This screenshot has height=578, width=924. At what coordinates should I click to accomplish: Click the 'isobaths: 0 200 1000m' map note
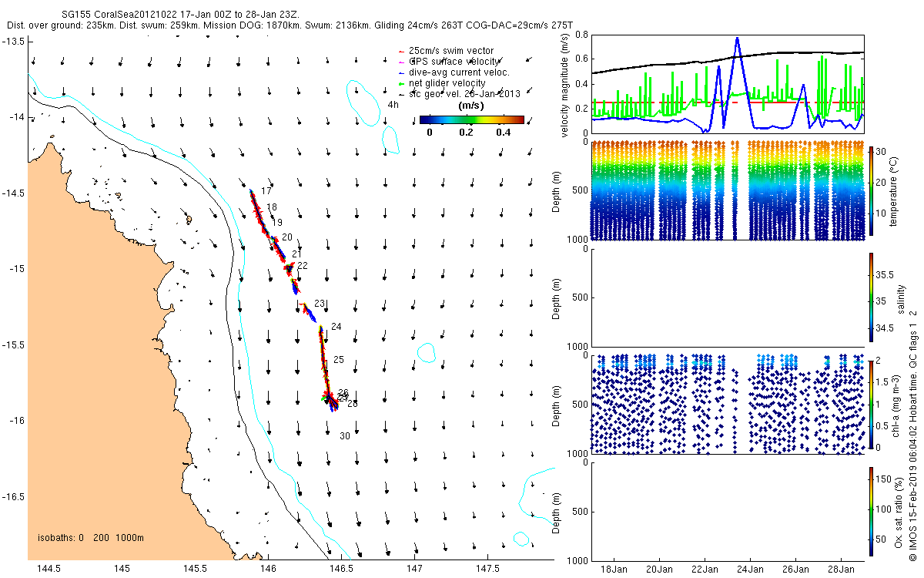click(91, 538)
